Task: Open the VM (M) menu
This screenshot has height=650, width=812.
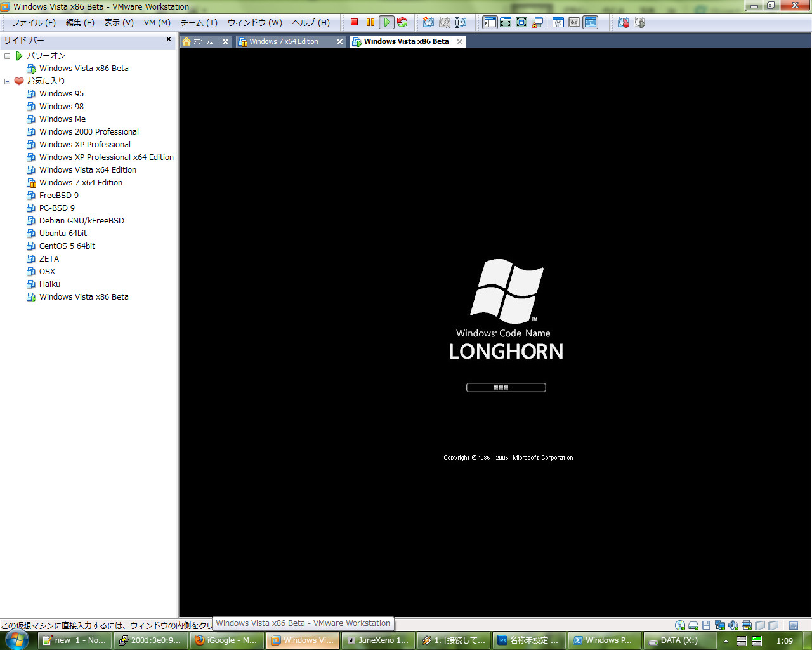Action: [x=157, y=22]
